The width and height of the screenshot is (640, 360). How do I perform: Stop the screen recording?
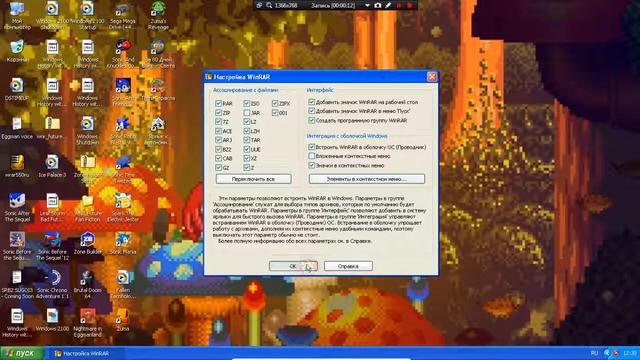pyautogui.click(x=409, y=5)
